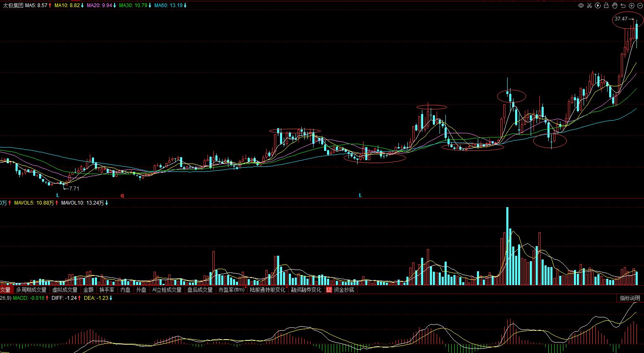Click the 7.71 low price annotation
644x353 pixels.
click(x=74, y=189)
